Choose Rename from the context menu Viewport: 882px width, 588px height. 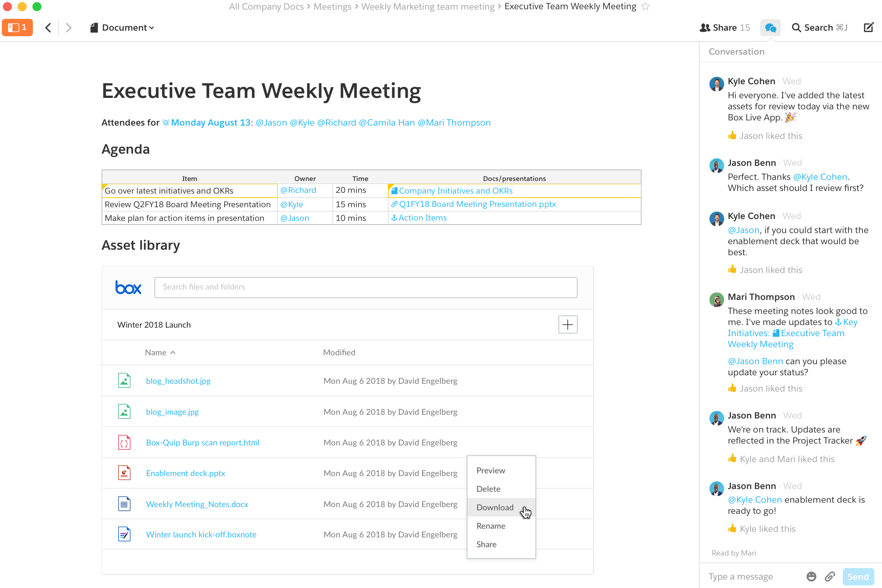pos(490,526)
